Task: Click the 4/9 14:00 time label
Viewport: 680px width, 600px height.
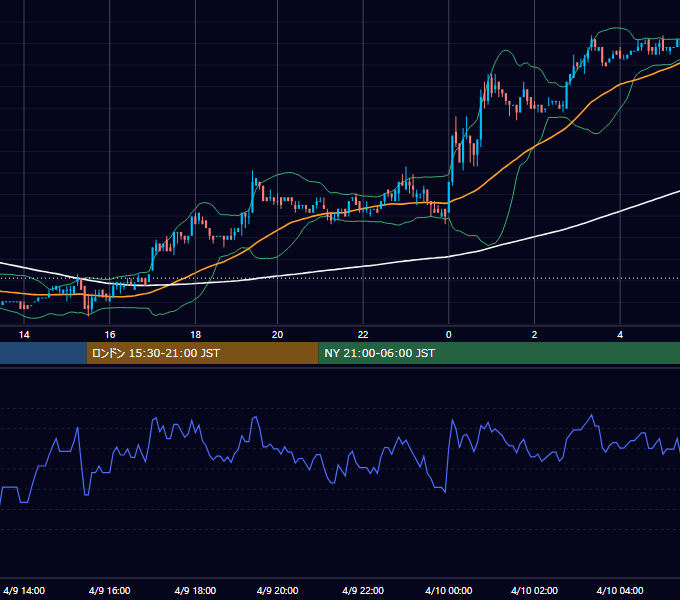Action: coord(24,590)
